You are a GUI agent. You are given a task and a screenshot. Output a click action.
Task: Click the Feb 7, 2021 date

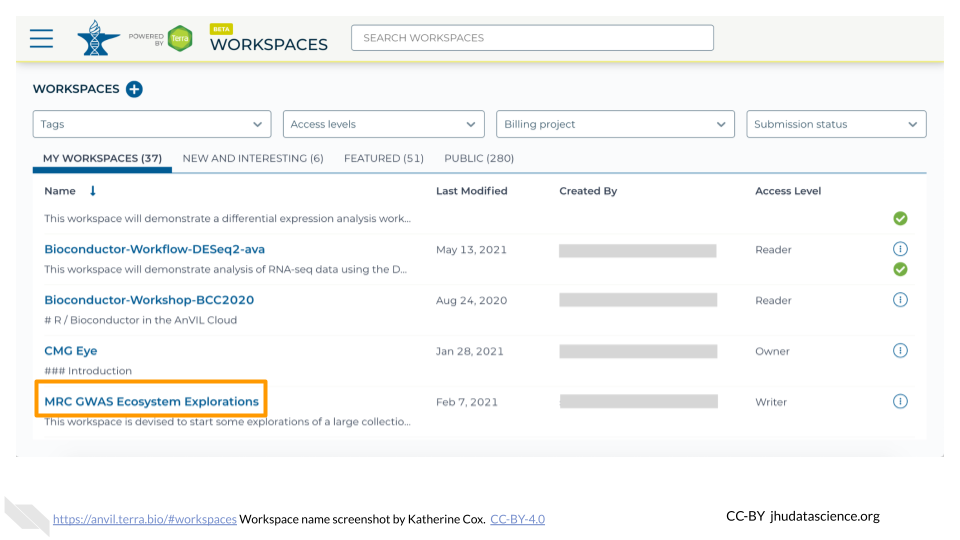coord(467,402)
